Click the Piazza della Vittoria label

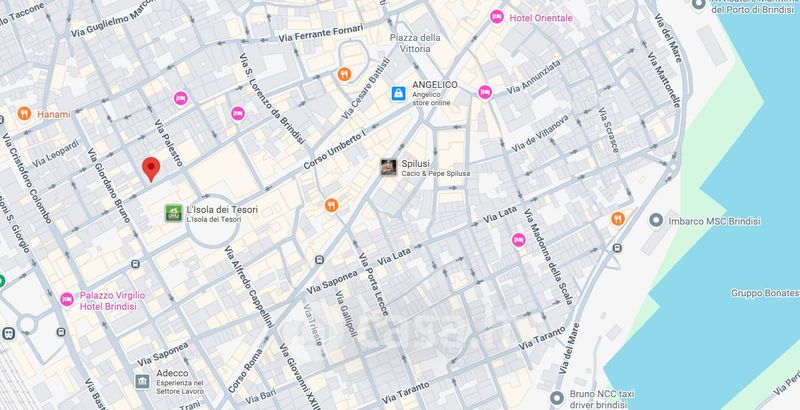click(x=416, y=43)
